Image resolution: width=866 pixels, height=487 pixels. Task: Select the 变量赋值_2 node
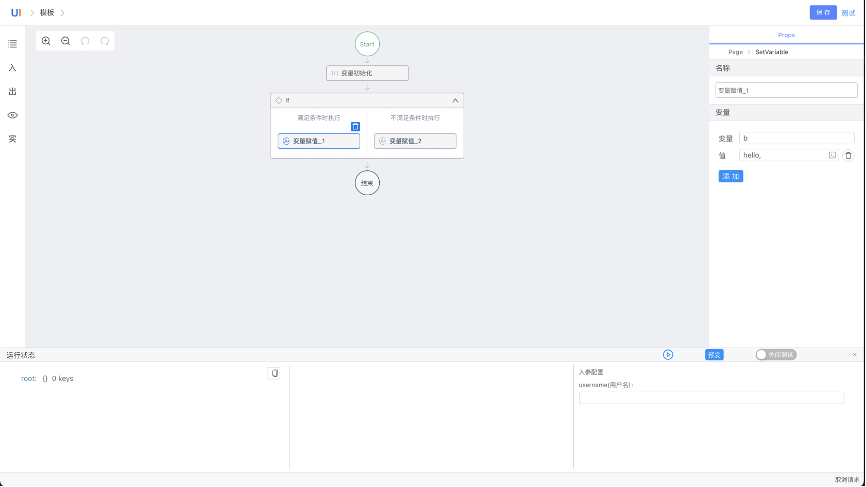point(415,141)
